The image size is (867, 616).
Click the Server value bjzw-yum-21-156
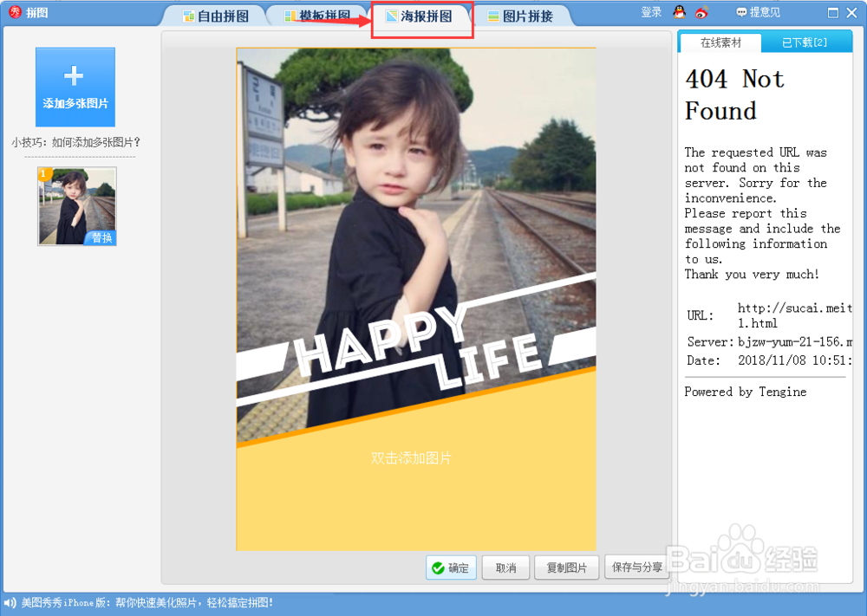pyautogui.click(x=794, y=342)
